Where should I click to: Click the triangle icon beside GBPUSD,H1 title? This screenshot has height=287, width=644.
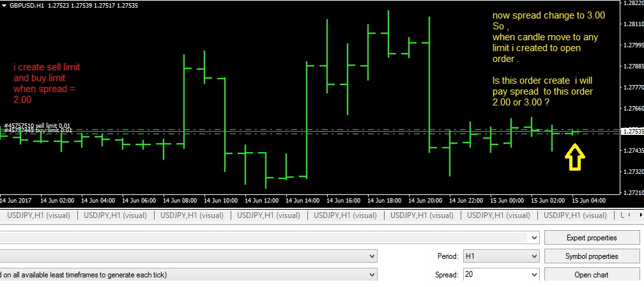[x=4, y=6]
